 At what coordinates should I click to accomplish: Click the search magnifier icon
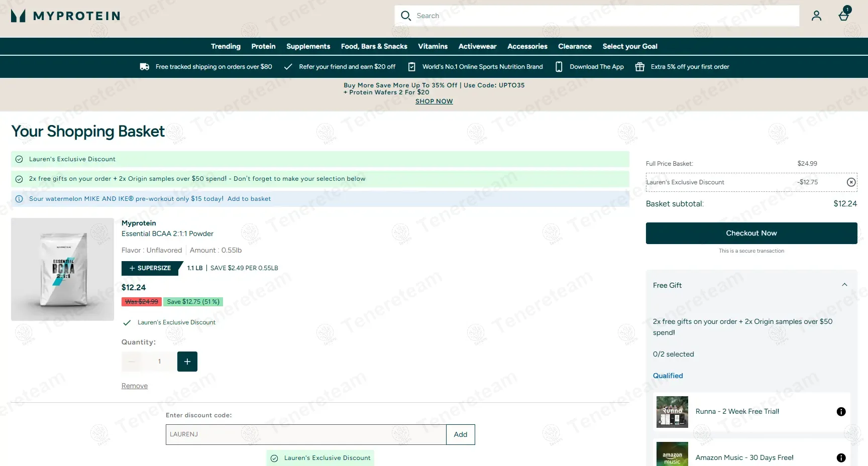coord(406,16)
